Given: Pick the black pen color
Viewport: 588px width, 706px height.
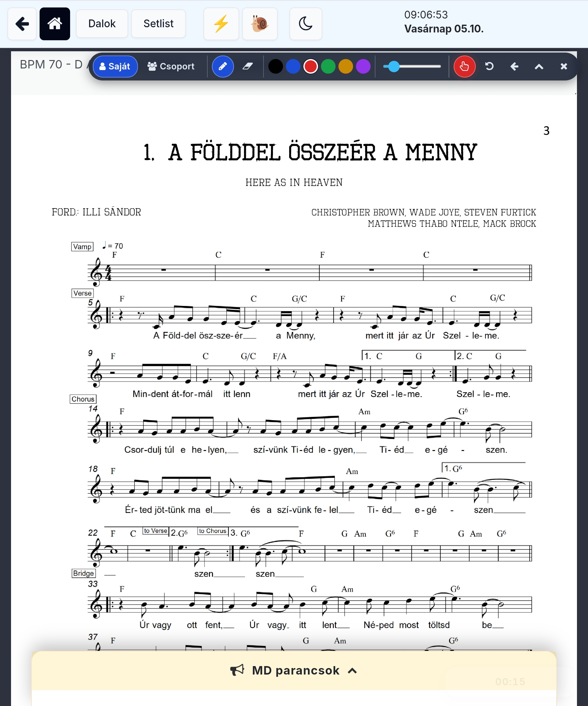Looking at the screenshot, I should point(276,67).
